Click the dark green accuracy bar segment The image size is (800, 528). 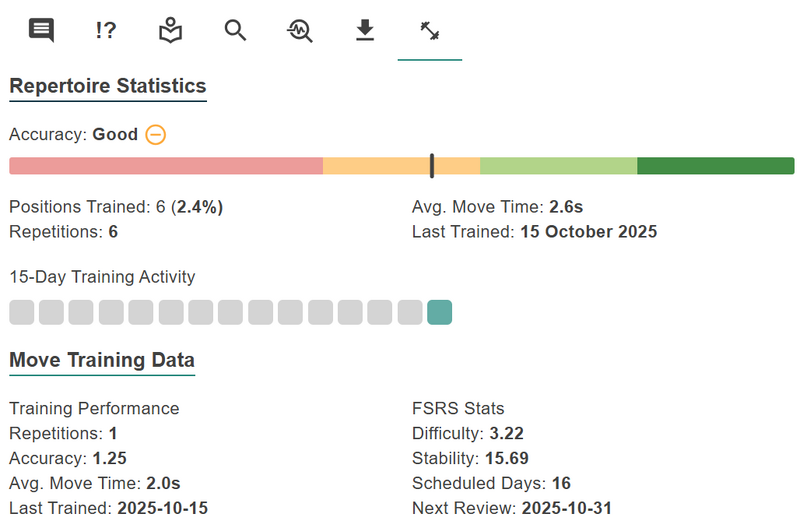715,166
